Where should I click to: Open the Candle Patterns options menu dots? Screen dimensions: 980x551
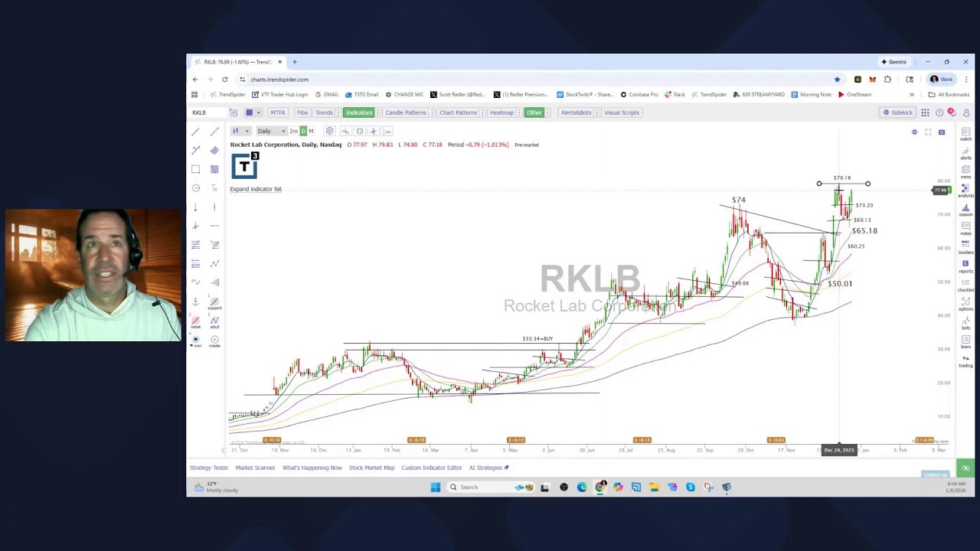432,112
